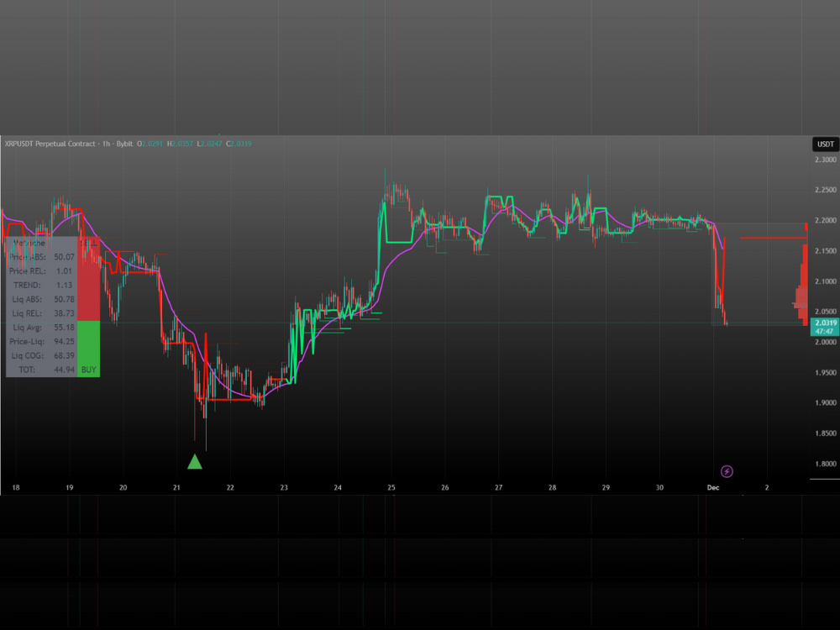Click the 2.2500 price axis label

(x=825, y=190)
